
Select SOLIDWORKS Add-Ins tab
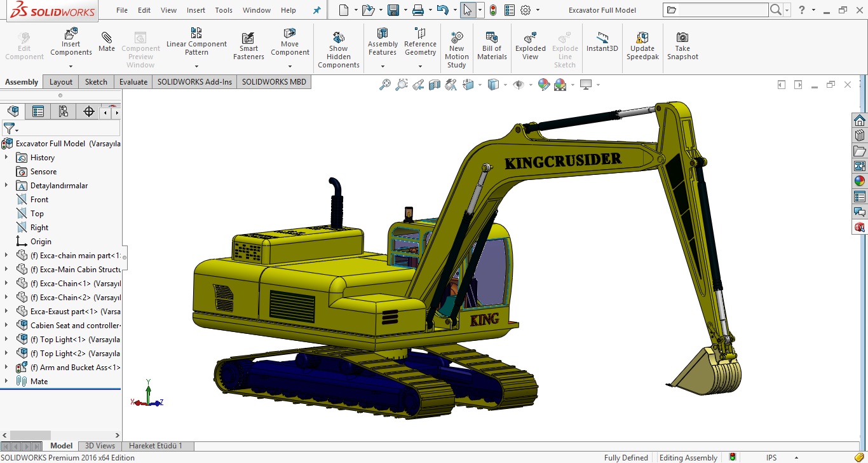tap(195, 82)
